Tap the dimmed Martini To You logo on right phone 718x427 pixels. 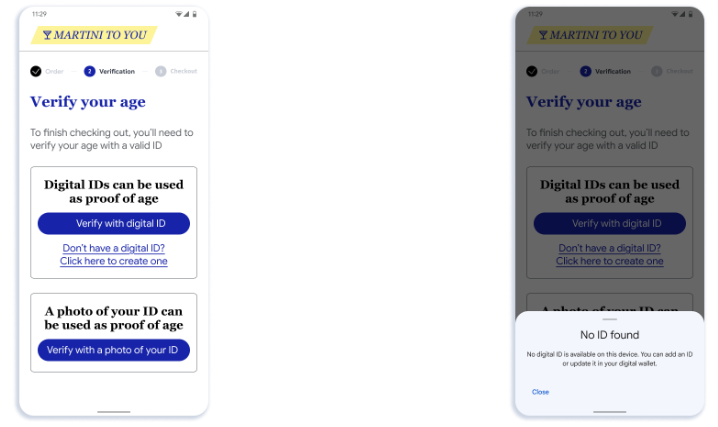590,35
